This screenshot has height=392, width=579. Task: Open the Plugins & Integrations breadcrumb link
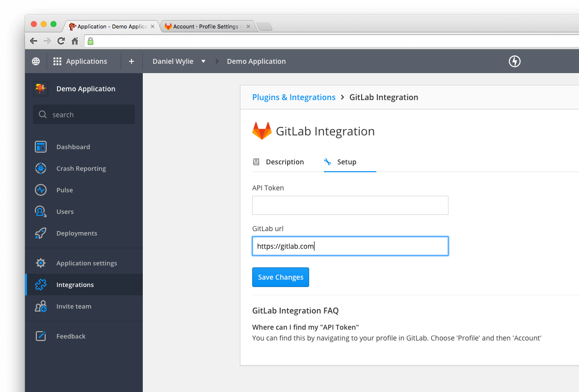pos(293,97)
